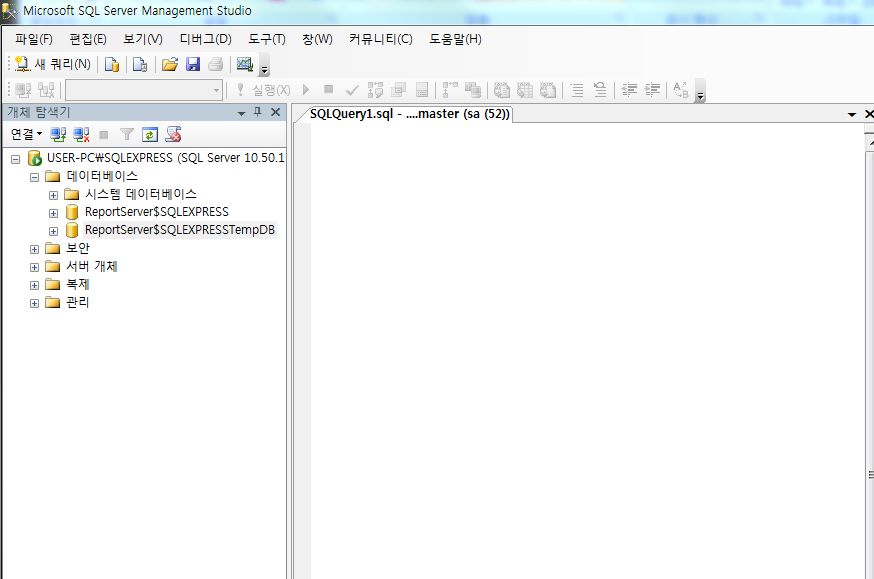The height and width of the screenshot is (579, 874).
Task: Click the 새 쿼리(N) new query button
Action: click(x=53, y=64)
